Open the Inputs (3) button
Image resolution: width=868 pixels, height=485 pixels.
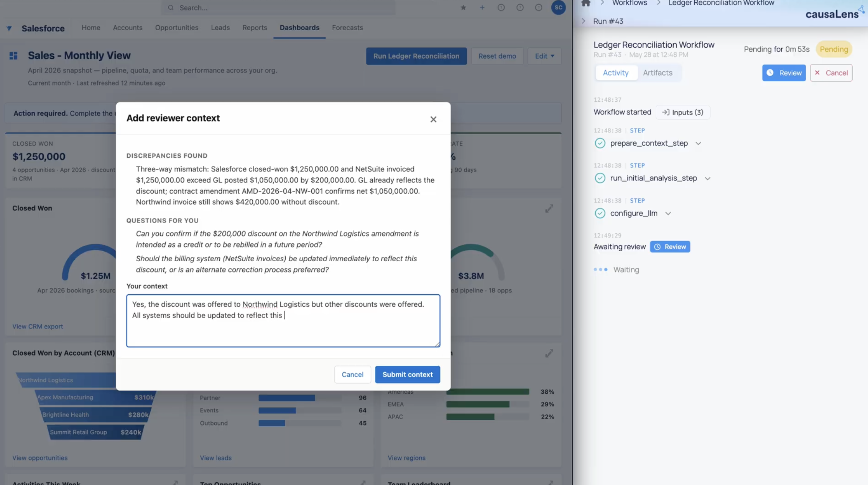tap(683, 112)
